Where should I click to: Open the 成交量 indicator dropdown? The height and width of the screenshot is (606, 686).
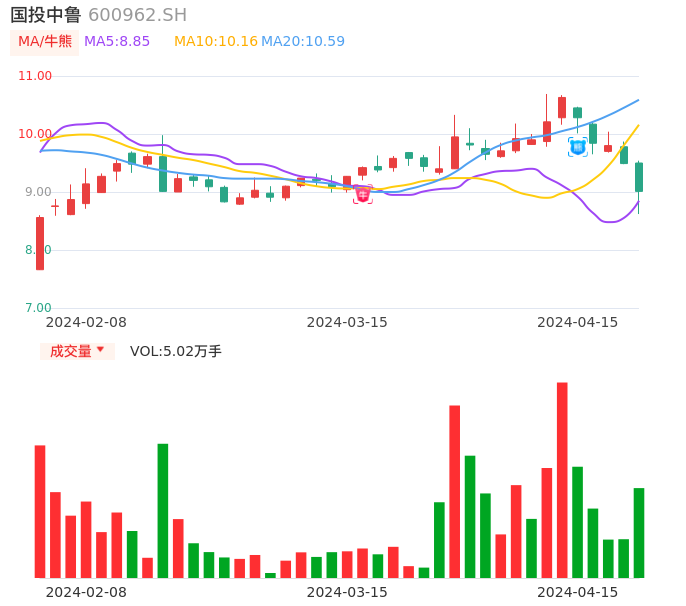[x=77, y=351]
